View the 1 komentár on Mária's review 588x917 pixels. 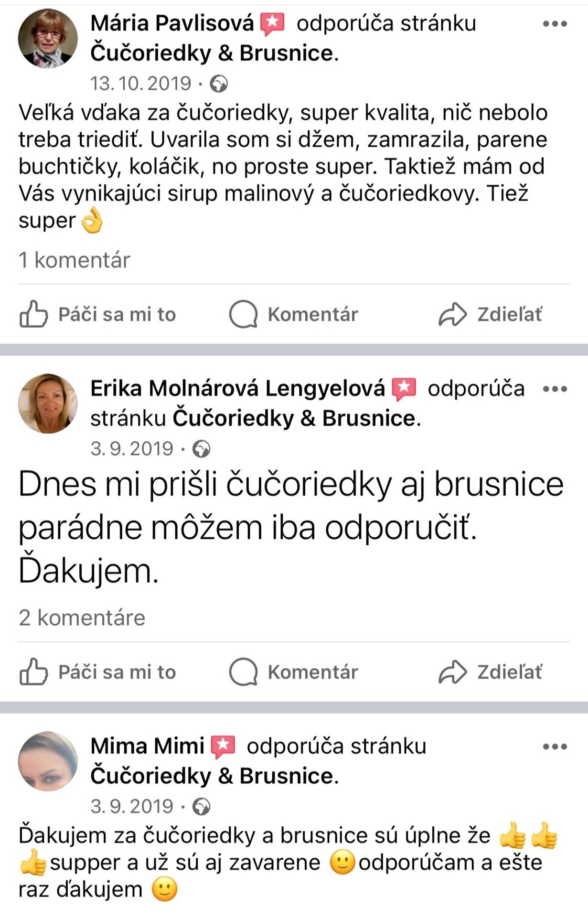[74, 260]
